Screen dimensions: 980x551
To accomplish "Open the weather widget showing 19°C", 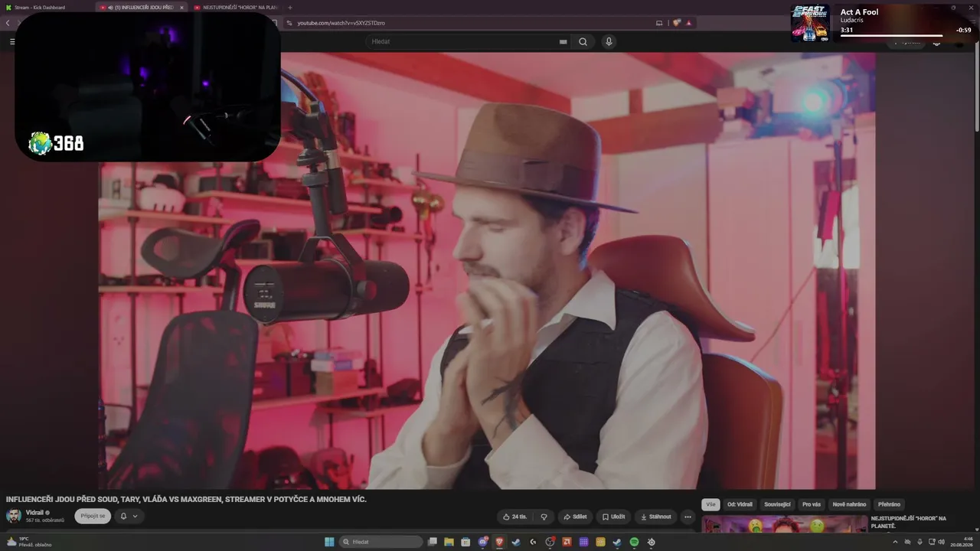I will click(x=29, y=542).
